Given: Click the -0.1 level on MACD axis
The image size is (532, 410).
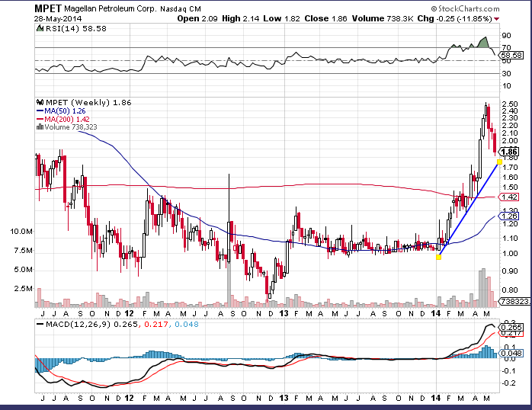Looking at the screenshot, I should pyautogui.click(x=509, y=370).
